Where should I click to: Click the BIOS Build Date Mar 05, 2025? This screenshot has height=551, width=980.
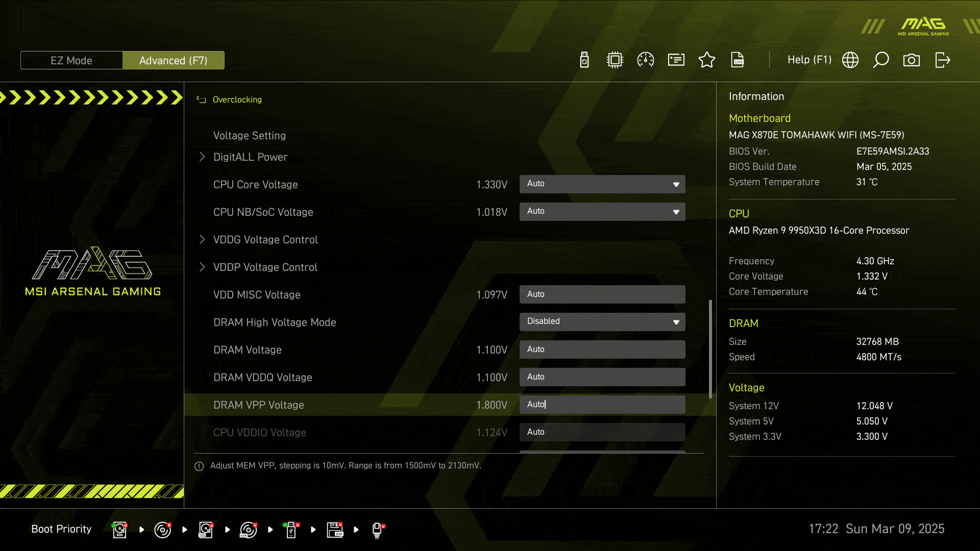click(x=884, y=167)
